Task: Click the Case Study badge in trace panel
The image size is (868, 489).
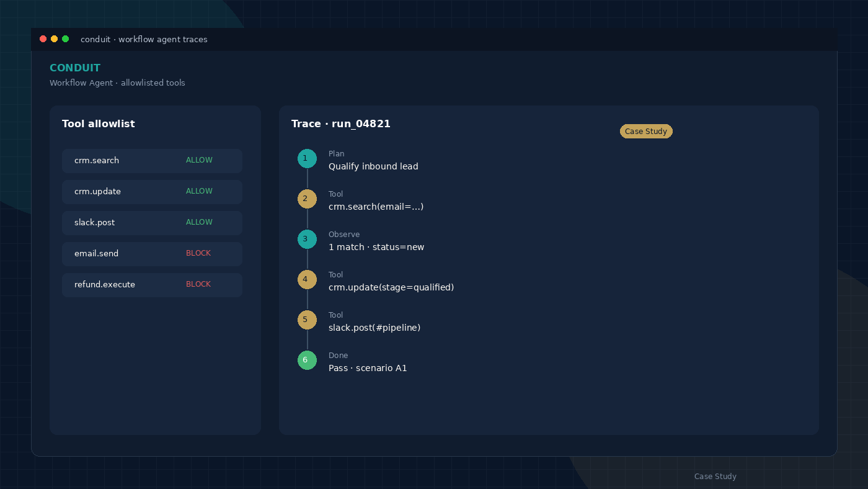Action: 646,132
